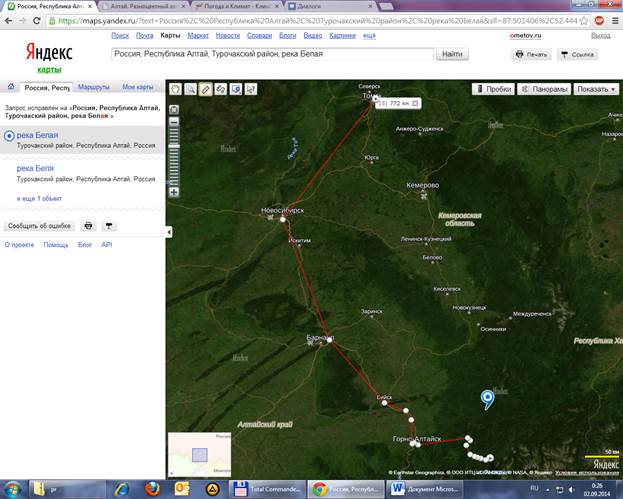
Task: Open Маркет in Yandex top menu
Action: point(198,35)
